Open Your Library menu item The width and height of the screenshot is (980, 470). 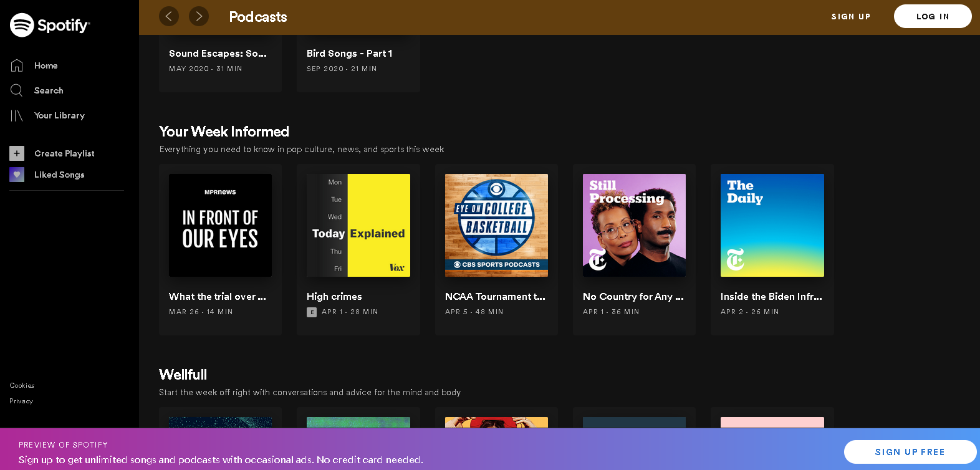(59, 115)
